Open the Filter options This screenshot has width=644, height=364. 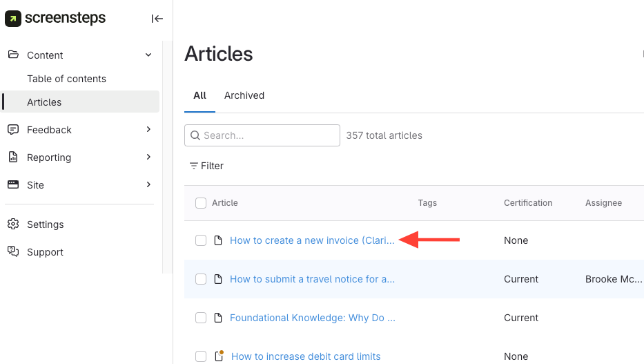coord(206,166)
